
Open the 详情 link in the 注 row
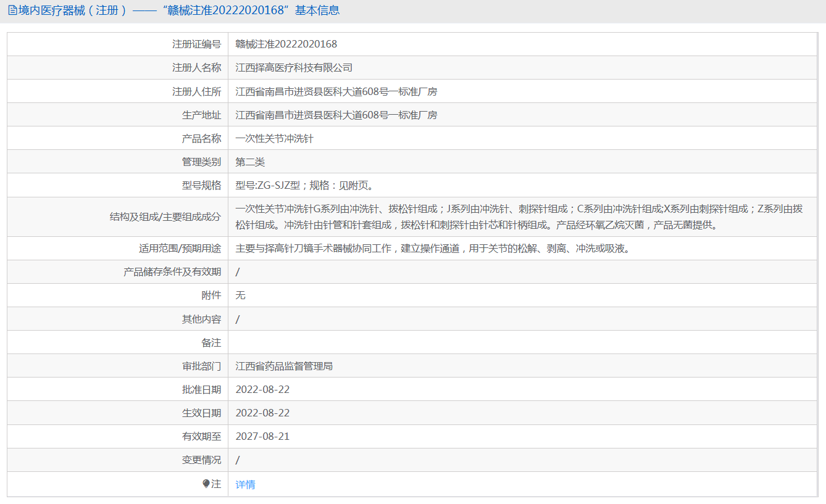pyautogui.click(x=245, y=484)
